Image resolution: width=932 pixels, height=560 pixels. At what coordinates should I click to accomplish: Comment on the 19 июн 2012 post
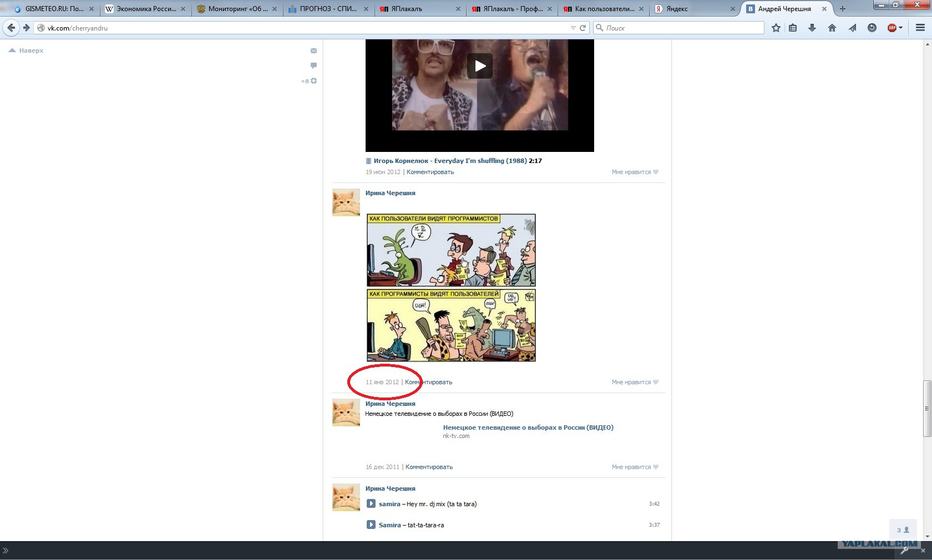click(x=430, y=172)
